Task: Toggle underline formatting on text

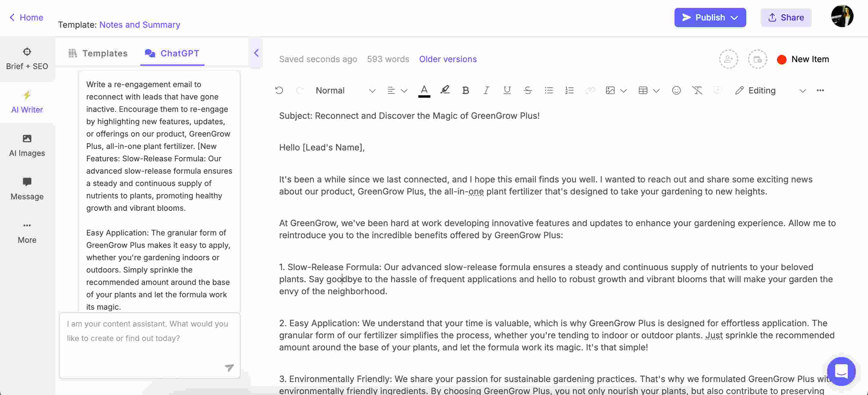Action: [507, 90]
